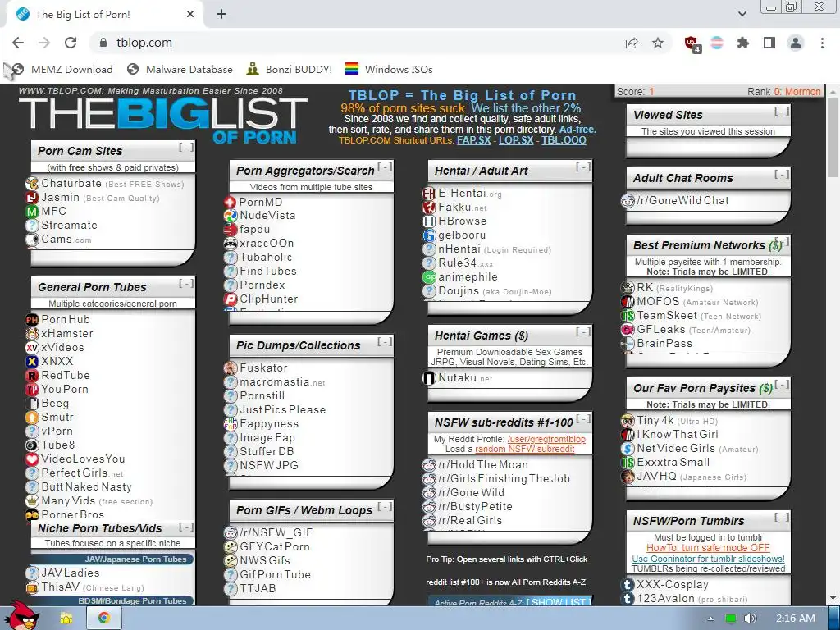Open the striped flag extension icon
The width and height of the screenshot is (840, 630).
tap(717, 43)
